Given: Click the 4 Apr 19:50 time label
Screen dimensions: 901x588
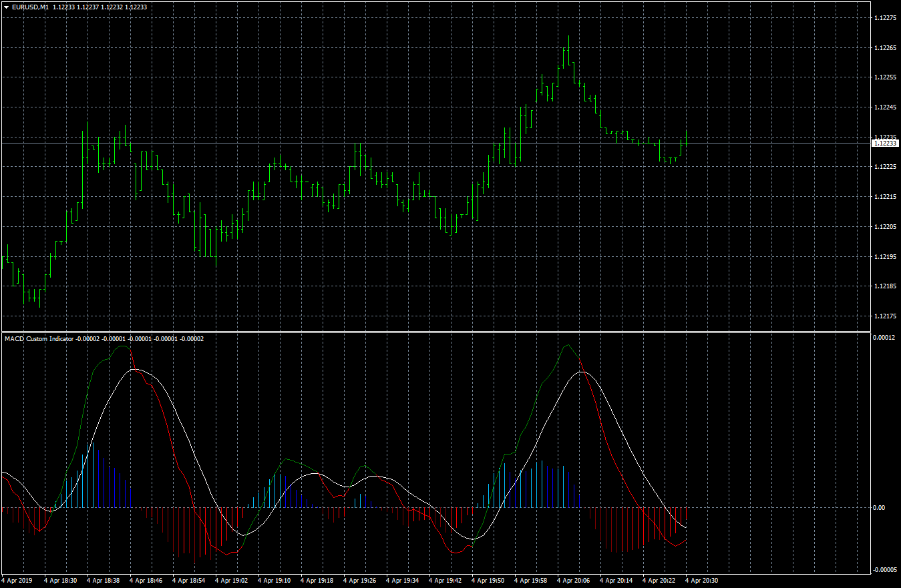Looking at the screenshot, I should (x=488, y=580).
